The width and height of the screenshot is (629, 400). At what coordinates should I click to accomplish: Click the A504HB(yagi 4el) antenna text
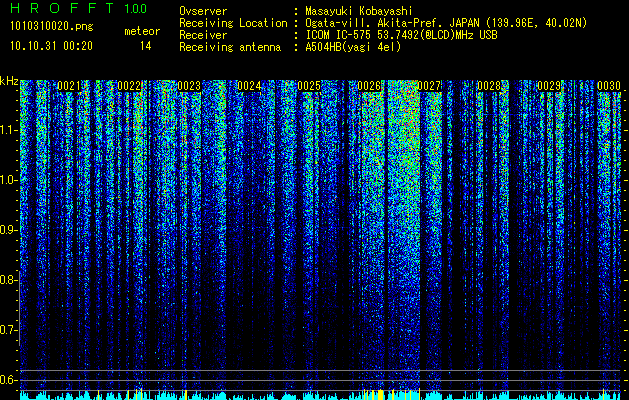point(353,47)
